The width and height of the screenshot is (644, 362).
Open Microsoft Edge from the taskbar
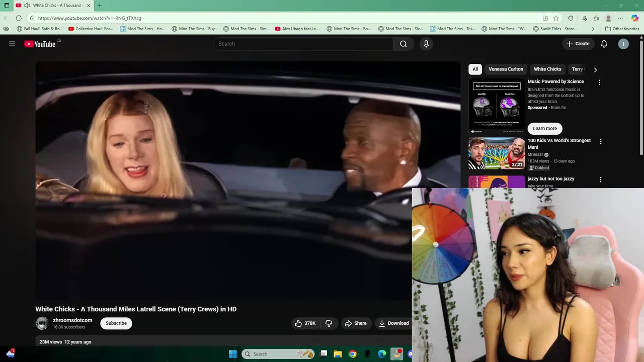[x=382, y=354]
